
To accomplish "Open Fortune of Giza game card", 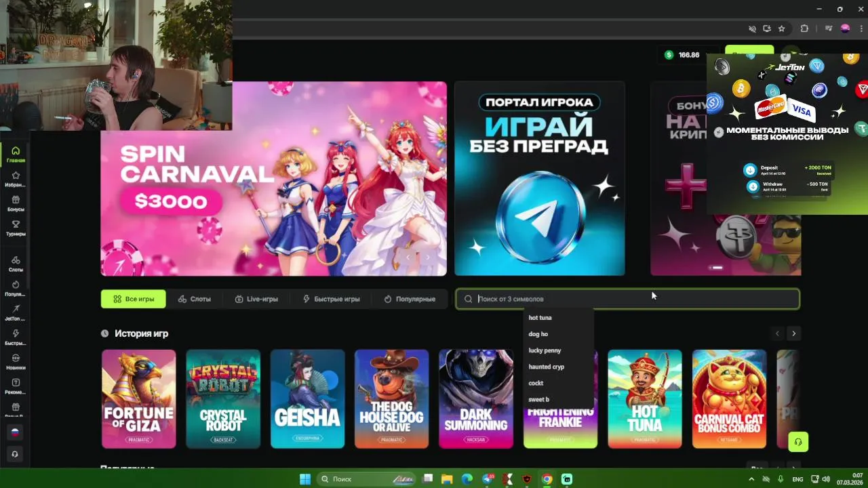I will (138, 399).
